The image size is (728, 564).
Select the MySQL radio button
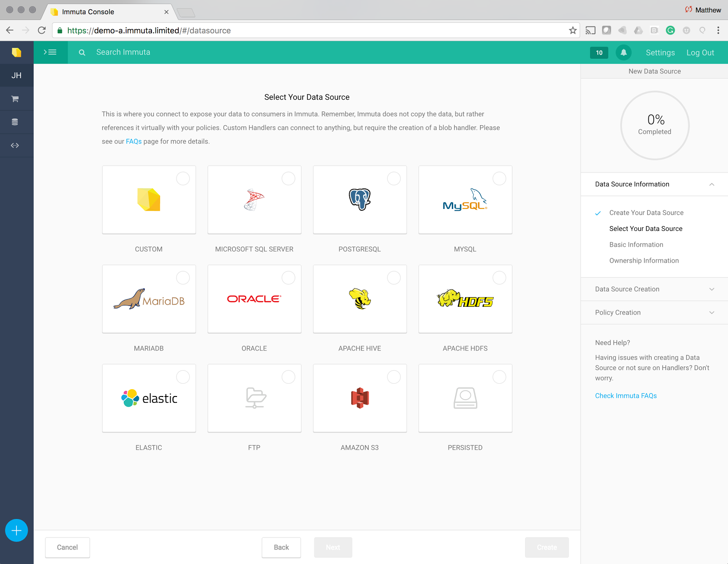(x=499, y=178)
